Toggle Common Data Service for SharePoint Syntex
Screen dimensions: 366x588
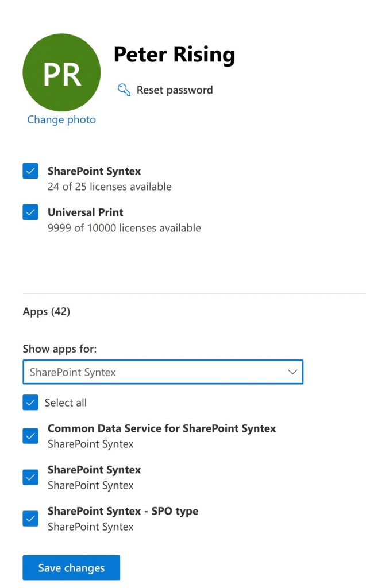tap(30, 435)
